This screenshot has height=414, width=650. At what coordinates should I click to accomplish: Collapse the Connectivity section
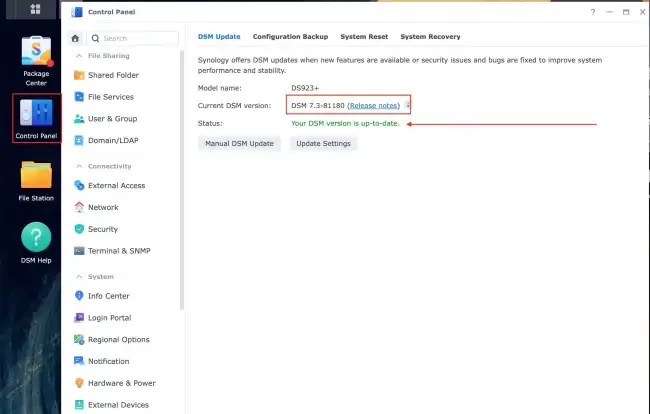pyautogui.click(x=79, y=166)
